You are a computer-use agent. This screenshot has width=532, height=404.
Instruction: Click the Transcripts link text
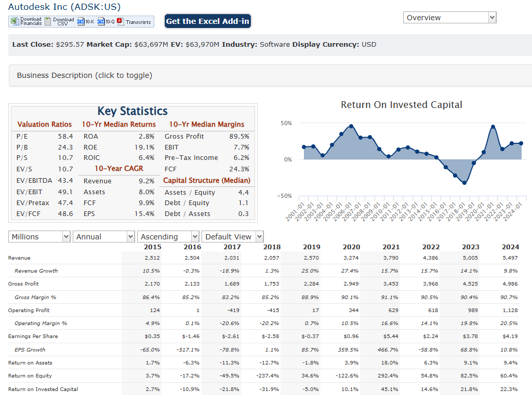pos(138,22)
